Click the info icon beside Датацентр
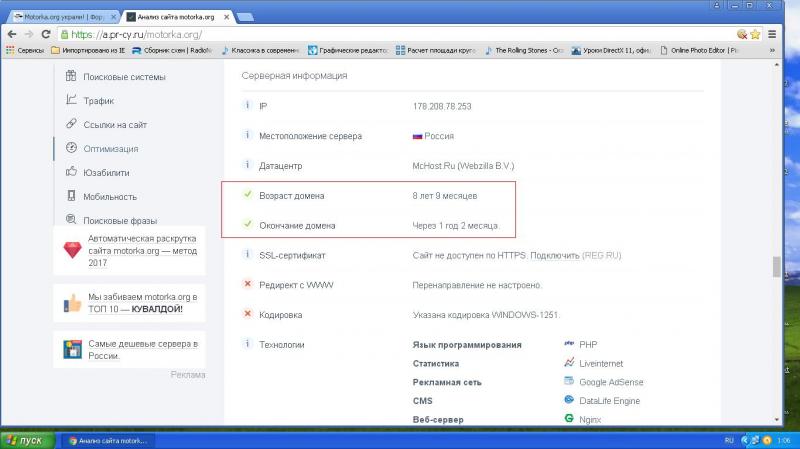 coord(247,165)
